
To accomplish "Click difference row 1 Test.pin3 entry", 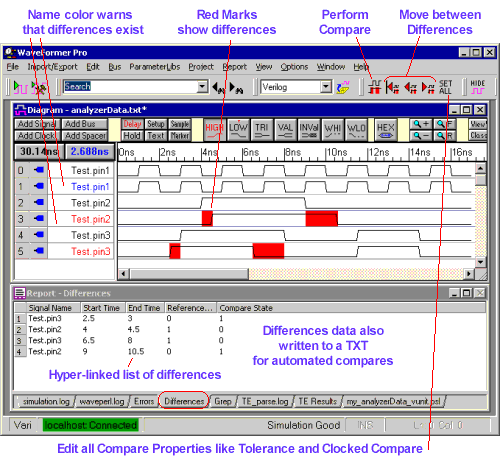I will pyautogui.click(x=45, y=318).
